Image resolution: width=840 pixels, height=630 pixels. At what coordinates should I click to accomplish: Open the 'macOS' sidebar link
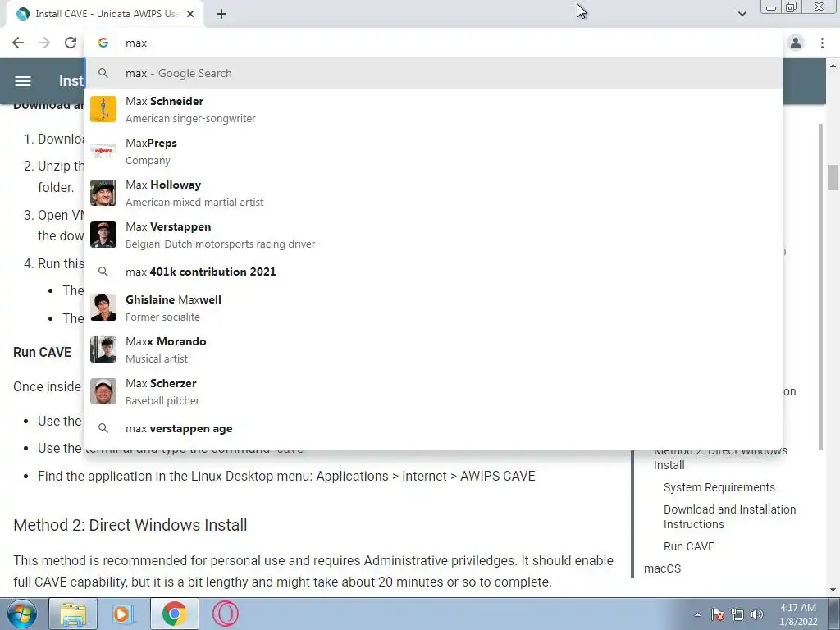point(662,568)
